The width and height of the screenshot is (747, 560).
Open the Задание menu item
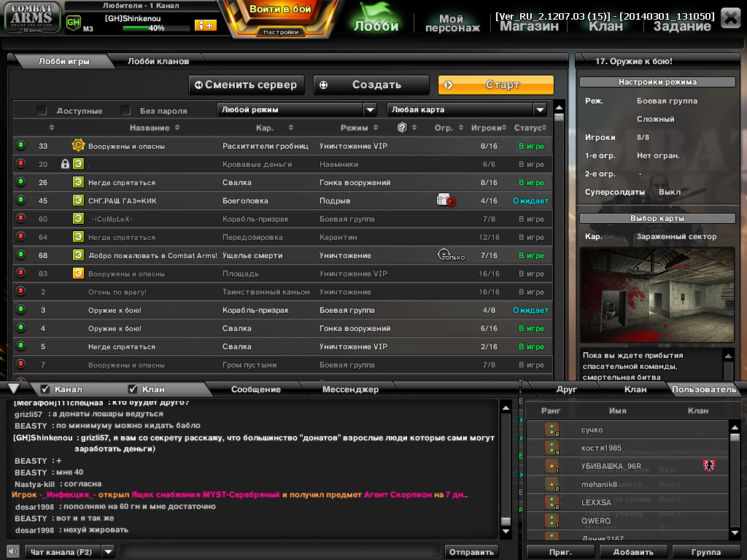pyautogui.click(x=682, y=26)
